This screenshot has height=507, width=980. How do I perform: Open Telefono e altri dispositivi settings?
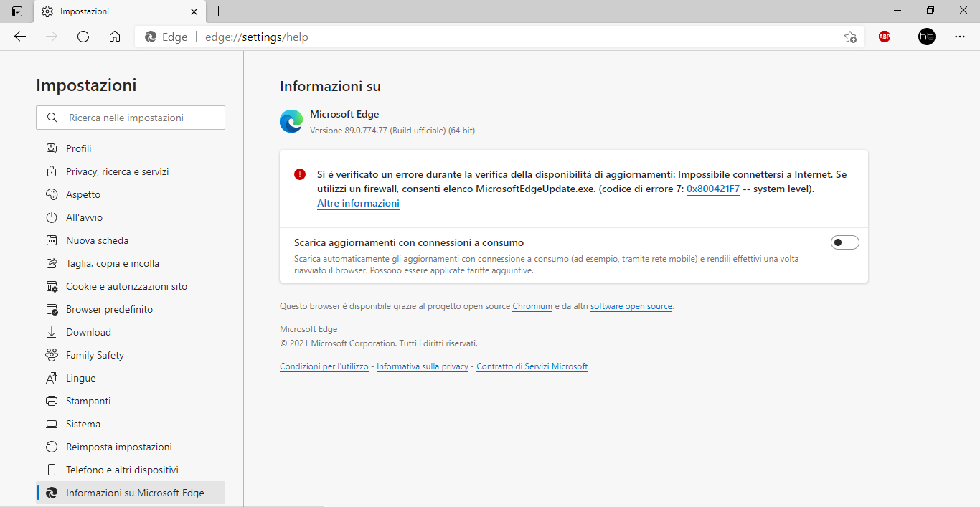(x=131, y=470)
